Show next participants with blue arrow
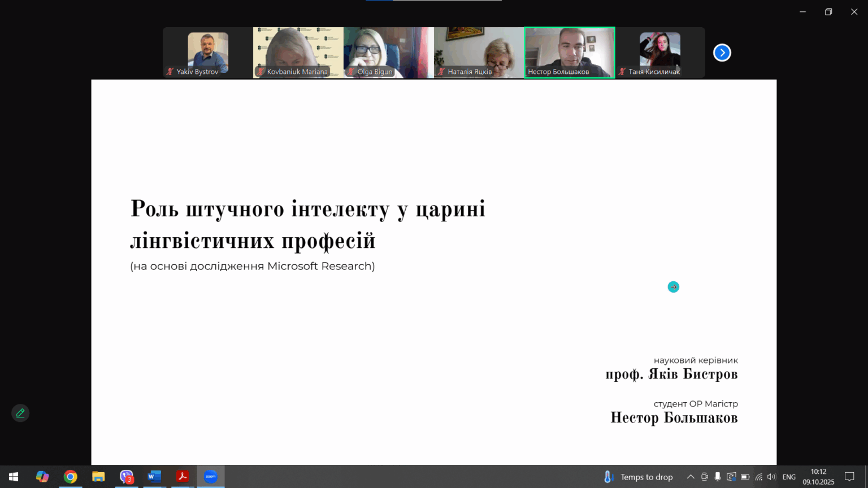Screen dimensions: 868x488 pos(722,53)
